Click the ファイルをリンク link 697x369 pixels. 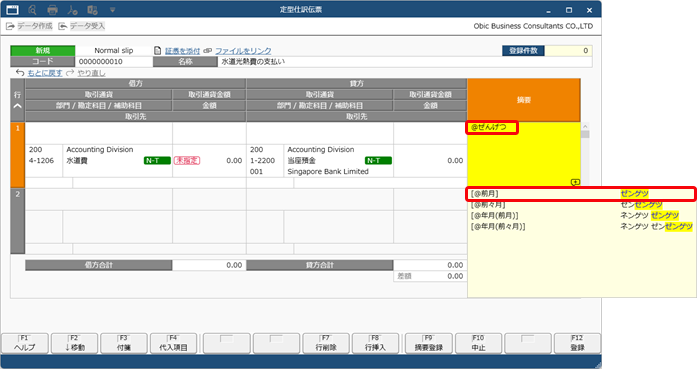(243, 51)
